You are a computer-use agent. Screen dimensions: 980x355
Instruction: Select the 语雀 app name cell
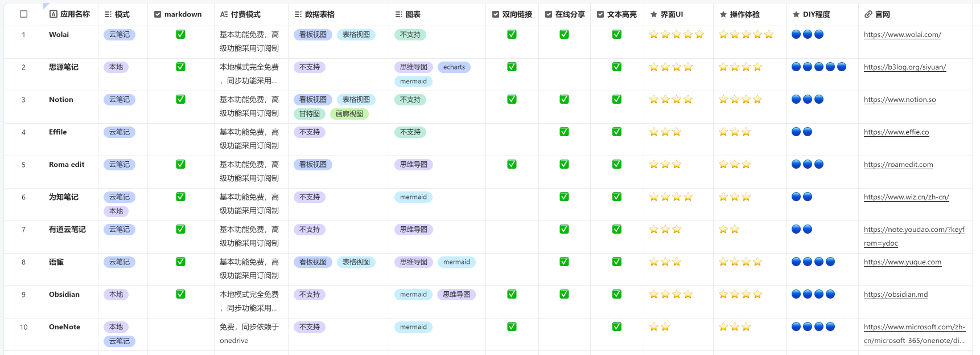tap(56, 262)
